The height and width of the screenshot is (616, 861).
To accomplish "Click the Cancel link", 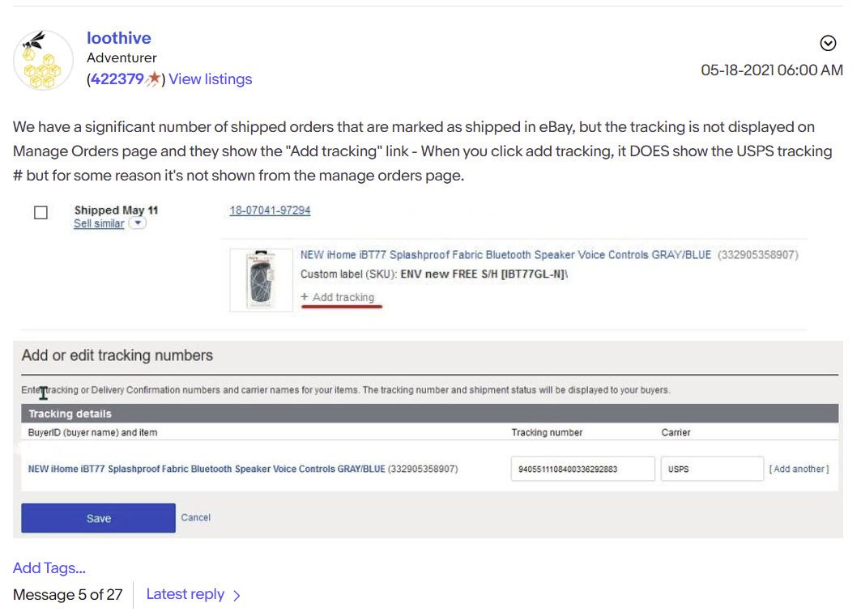I will coord(195,517).
